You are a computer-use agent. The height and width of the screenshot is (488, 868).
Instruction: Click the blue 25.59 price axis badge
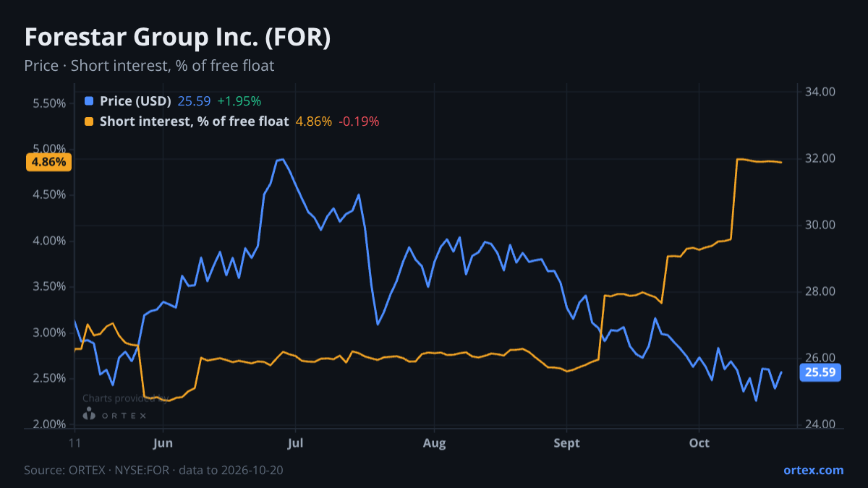point(820,373)
